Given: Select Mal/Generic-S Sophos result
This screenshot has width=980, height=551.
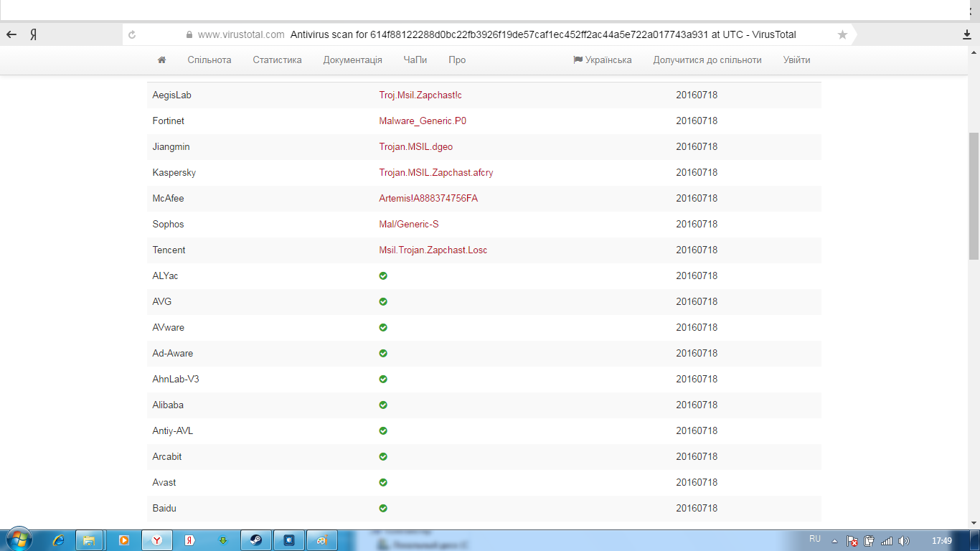Looking at the screenshot, I should (x=409, y=225).
